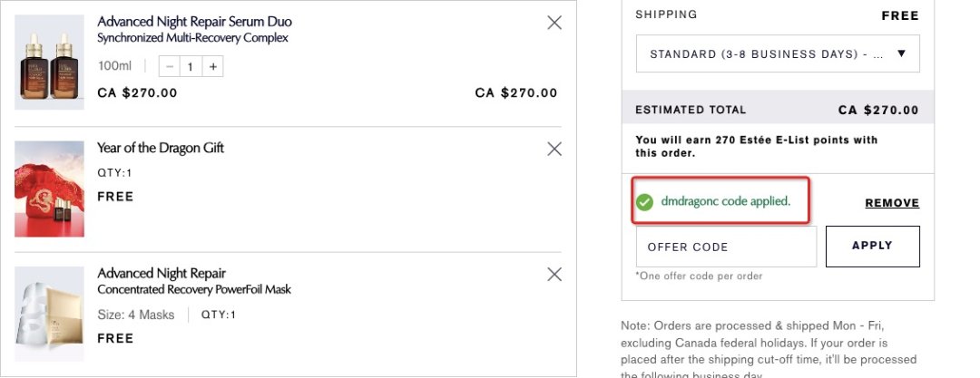Open the Serum Duo product thumbnail
The width and height of the screenshot is (980, 378).
click(49, 63)
